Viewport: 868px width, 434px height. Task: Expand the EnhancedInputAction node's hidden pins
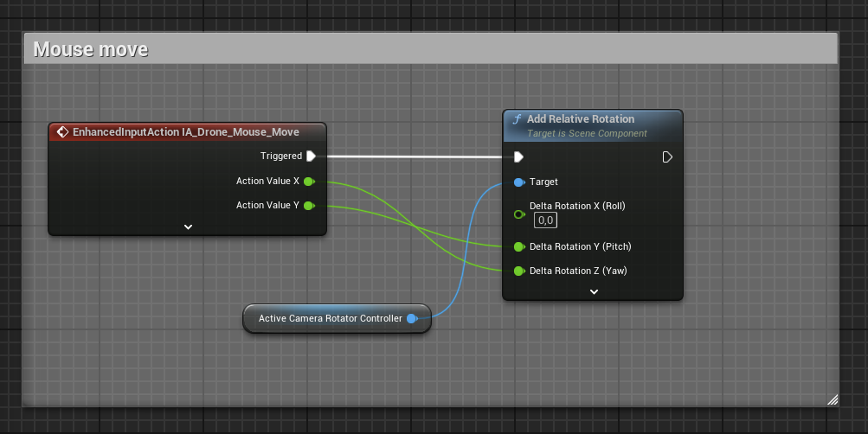click(188, 227)
